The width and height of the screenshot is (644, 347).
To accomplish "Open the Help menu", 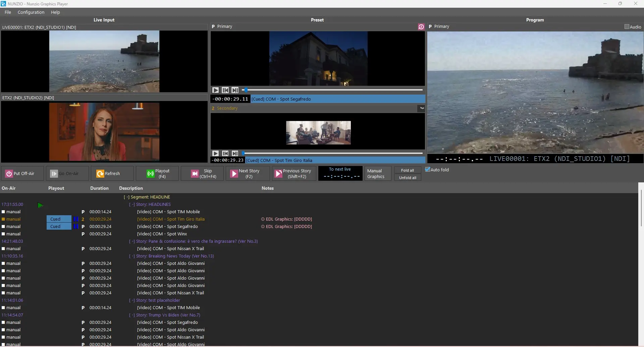I will [55, 12].
